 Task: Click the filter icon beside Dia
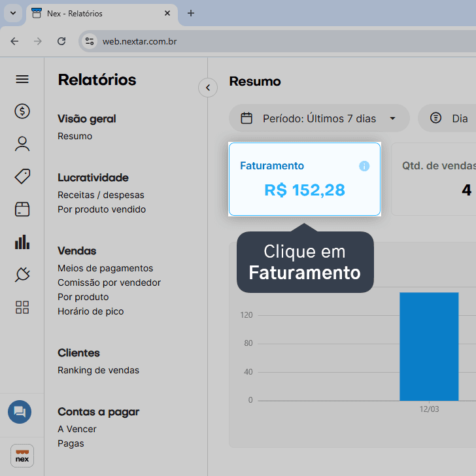tap(435, 118)
